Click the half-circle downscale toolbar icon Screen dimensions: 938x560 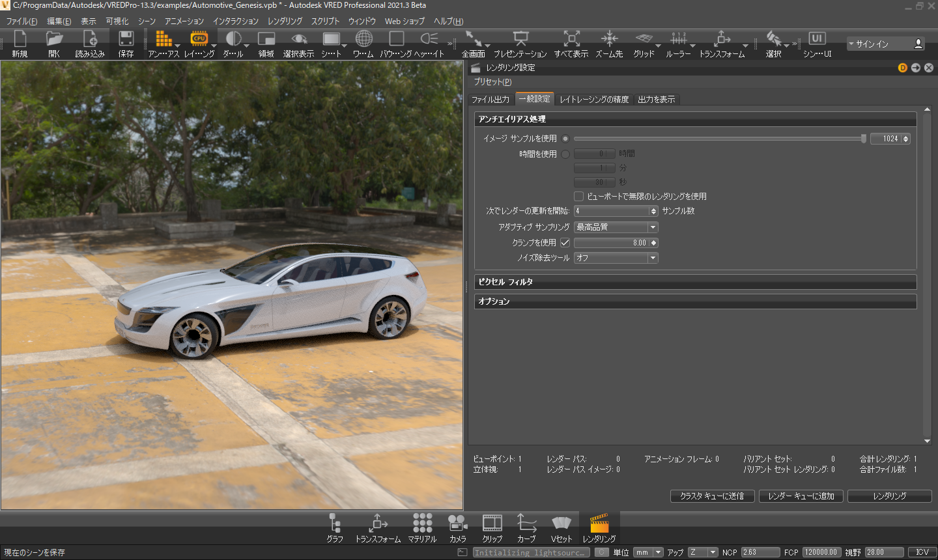[233, 39]
